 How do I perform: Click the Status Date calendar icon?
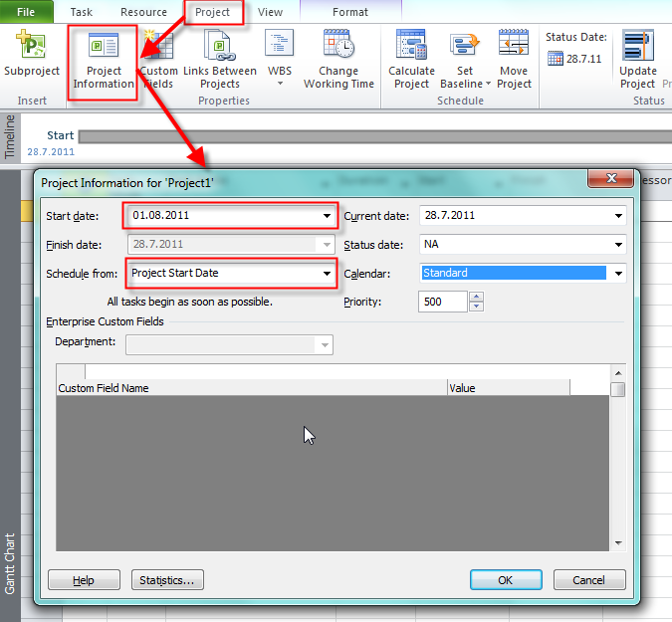pyautogui.click(x=557, y=59)
